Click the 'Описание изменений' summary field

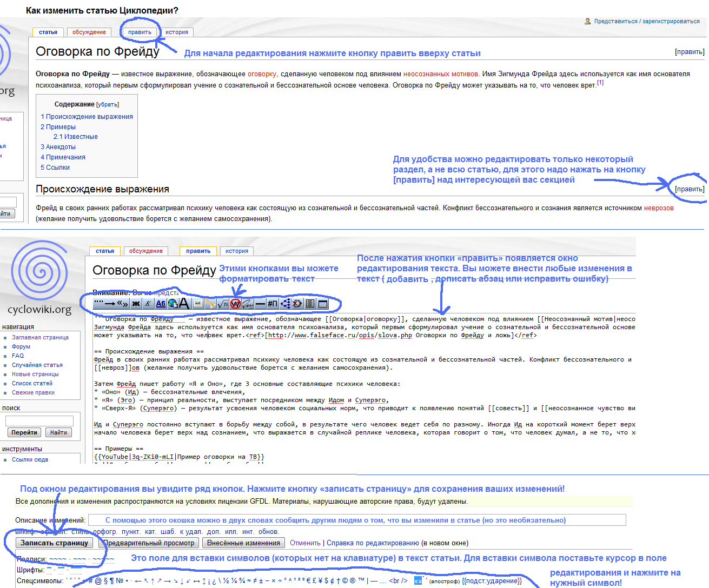tap(357, 520)
